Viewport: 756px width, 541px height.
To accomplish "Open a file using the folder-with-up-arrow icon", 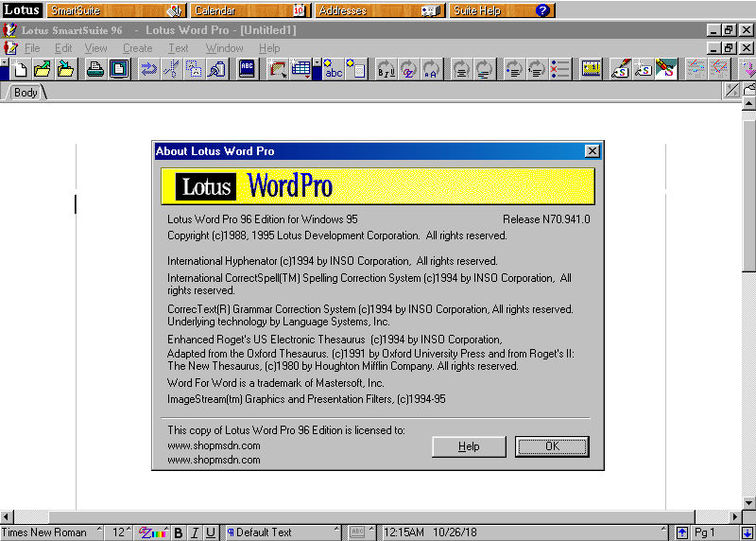I will pos(43,69).
